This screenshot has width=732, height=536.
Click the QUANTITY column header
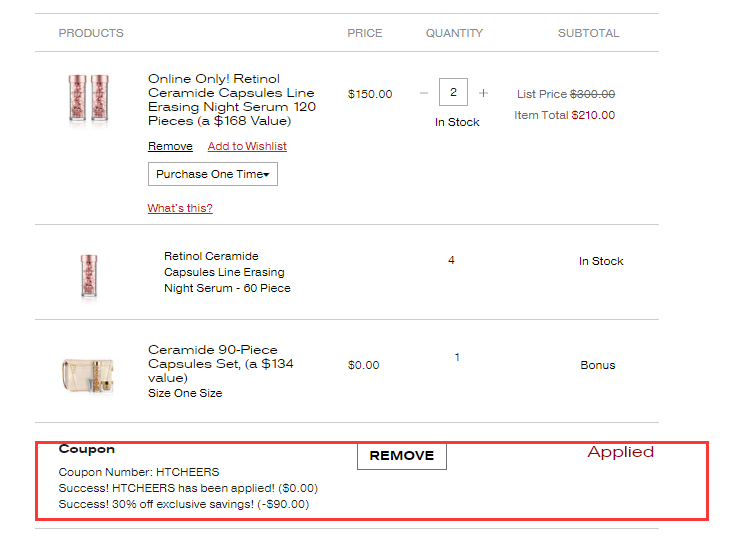pyautogui.click(x=454, y=33)
